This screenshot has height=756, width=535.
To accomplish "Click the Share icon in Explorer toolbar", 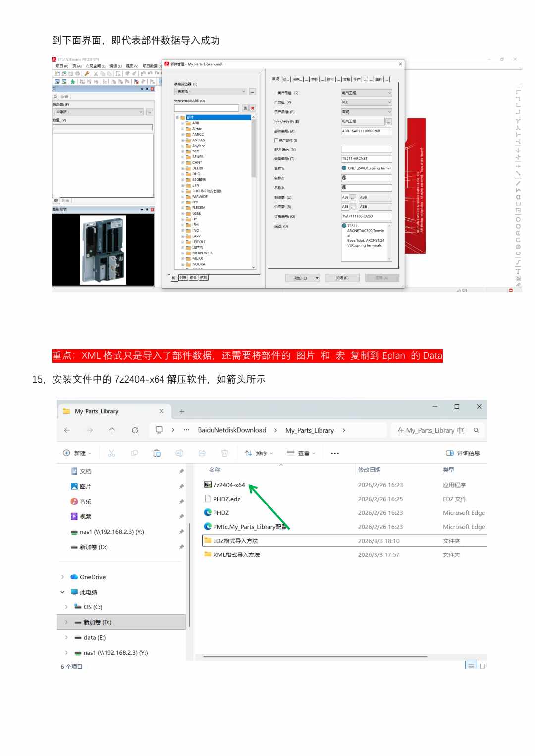I will tap(202, 453).
